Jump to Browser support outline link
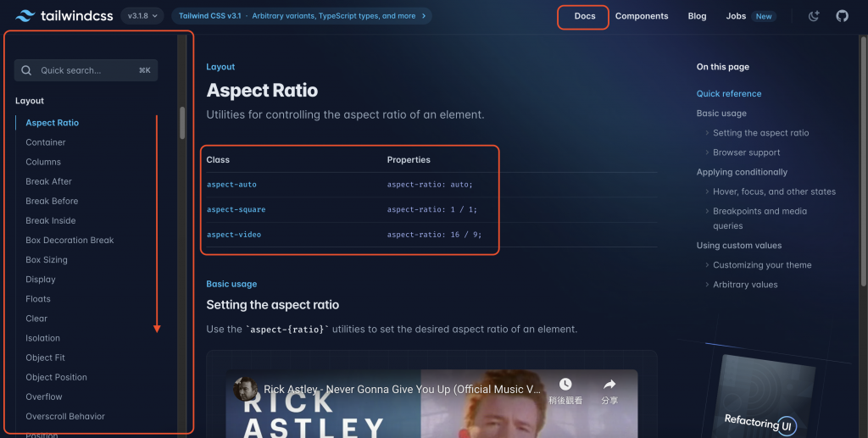The image size is (868, 438). point(746,152)
